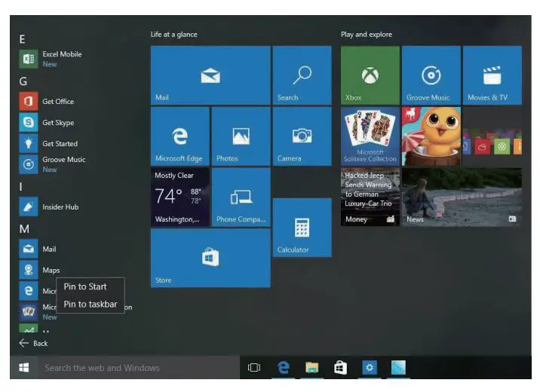Select Pin to taskbar
Screen dimensions: 540x392
point(91,305)
